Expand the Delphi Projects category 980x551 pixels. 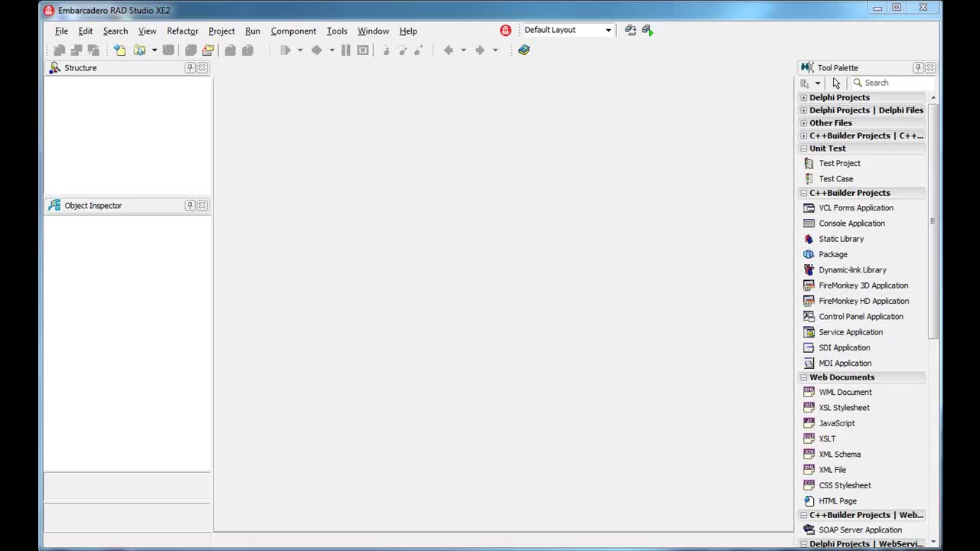pyautogui.click(x=803, y=98)
